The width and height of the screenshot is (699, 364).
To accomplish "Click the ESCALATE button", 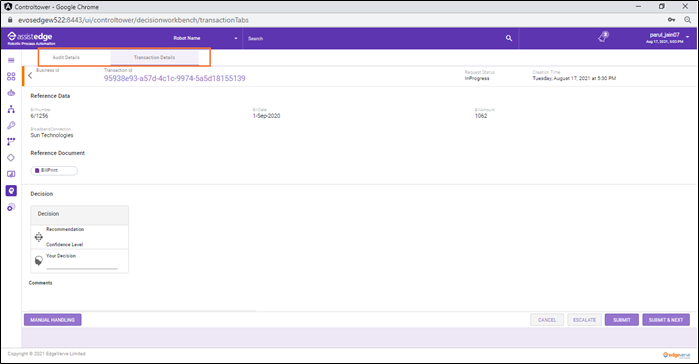I will click(584, 320).
